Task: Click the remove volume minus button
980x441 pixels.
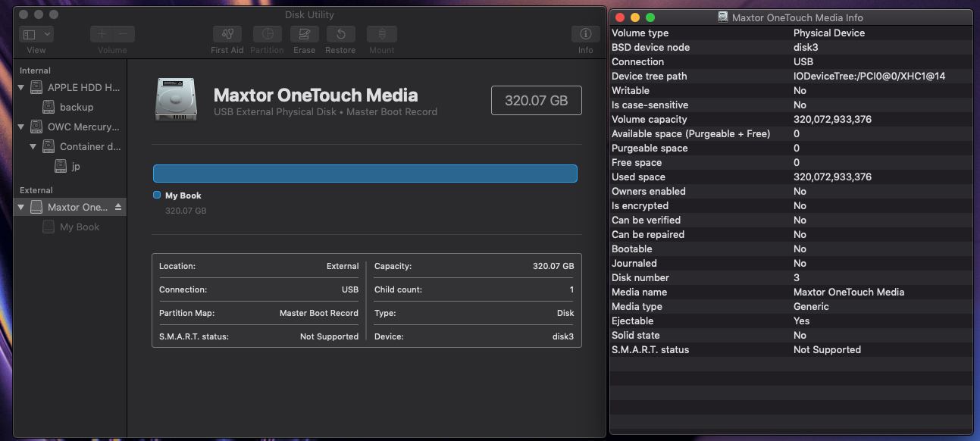Action: pyautogui.click(x=124, y=34)
